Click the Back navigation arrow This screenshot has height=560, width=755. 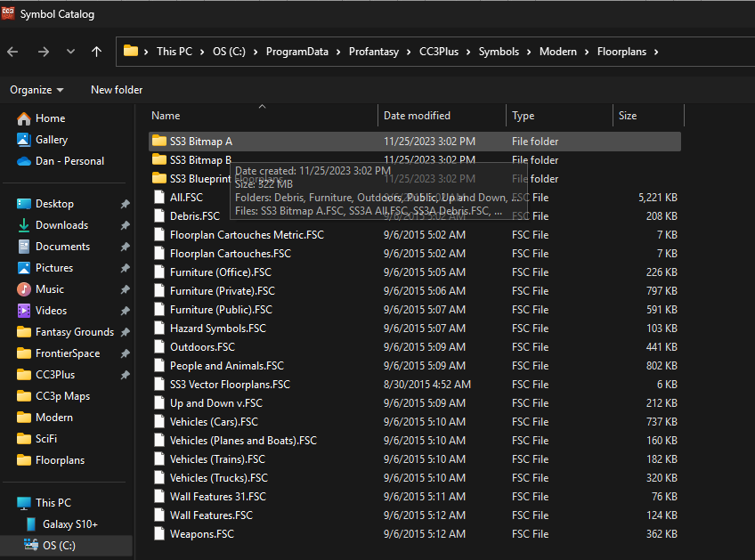click(x=12, y=52)
